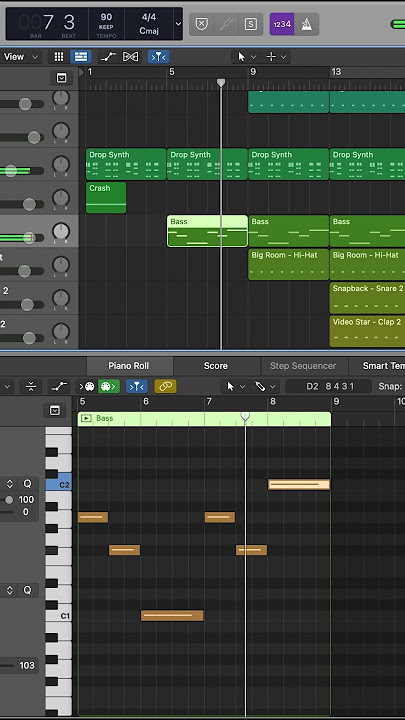Screen dimensions: 405x720
Task: Toggle the yellow Link button in piano roll
Action: (165, 387)
